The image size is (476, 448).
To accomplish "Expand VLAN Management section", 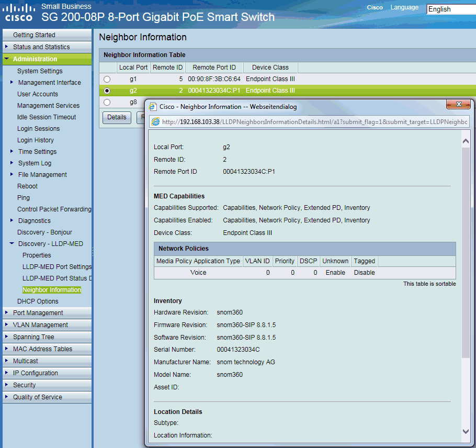I will pos(6,324).
